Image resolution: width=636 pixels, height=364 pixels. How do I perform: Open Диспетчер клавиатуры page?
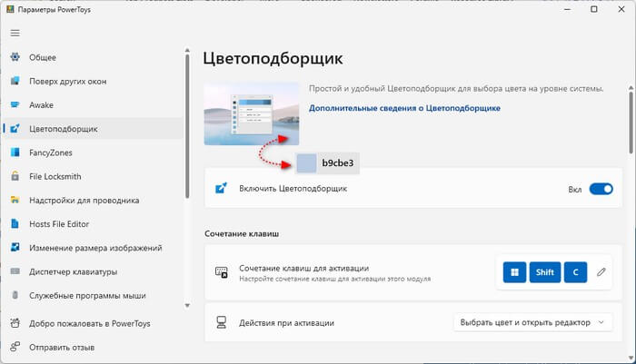coord(73,272)
